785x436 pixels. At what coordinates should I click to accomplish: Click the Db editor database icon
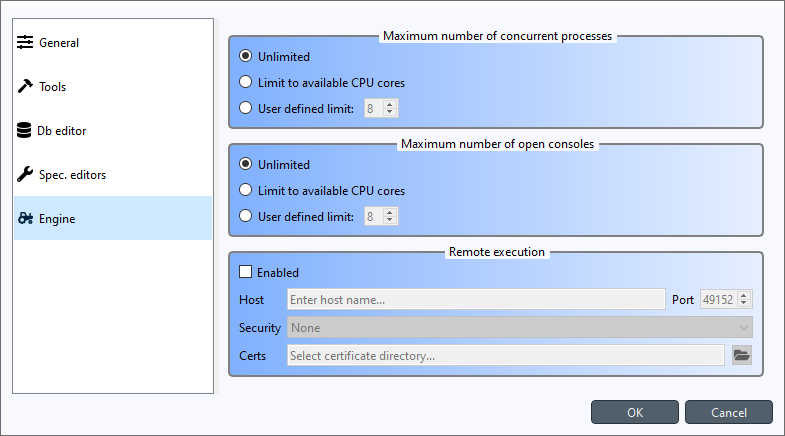click(x=24, y=130)
